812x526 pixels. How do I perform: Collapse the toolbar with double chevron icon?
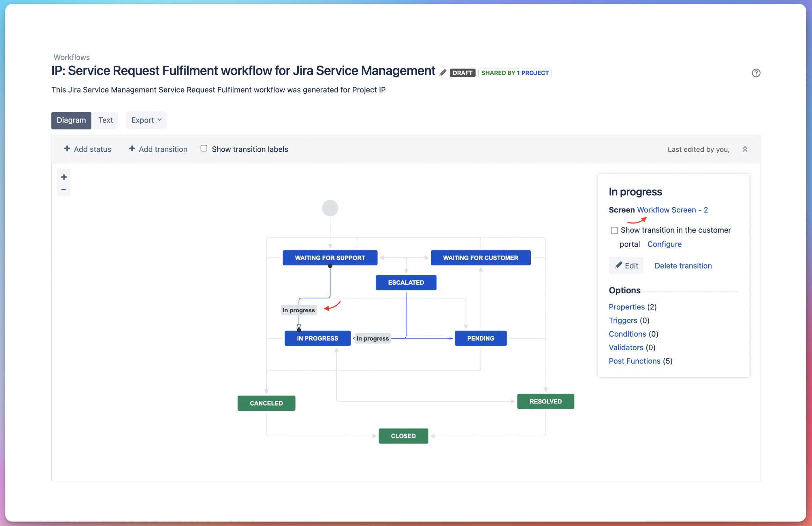coord(745,149)
